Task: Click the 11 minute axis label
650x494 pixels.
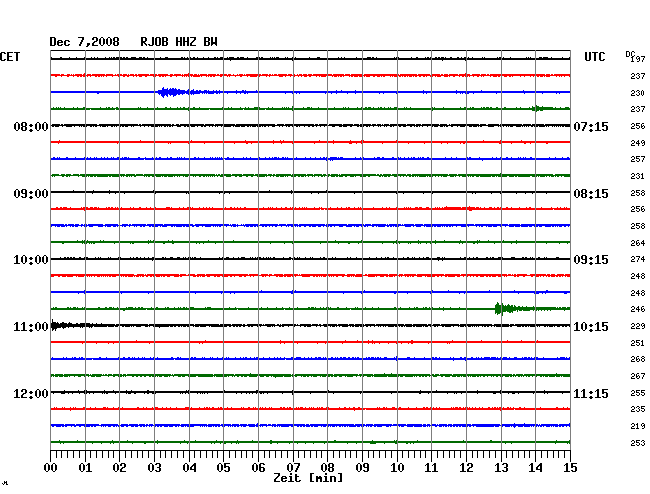Action: click(432, 468)
